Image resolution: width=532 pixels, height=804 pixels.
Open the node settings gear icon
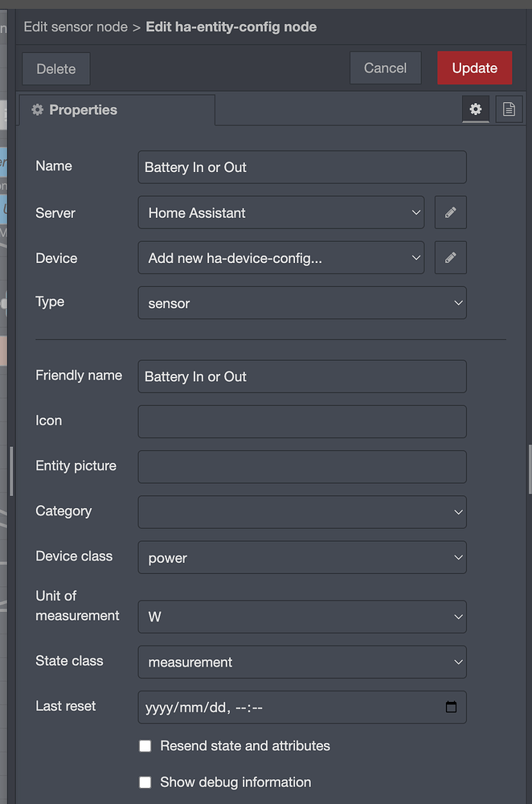(476, 109)
